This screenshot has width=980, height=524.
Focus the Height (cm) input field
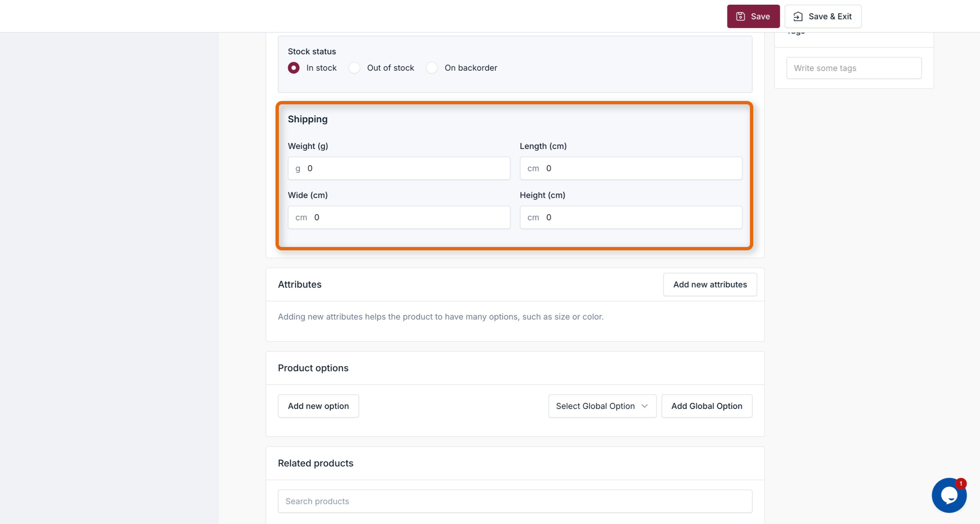click(x=631, y=217)
